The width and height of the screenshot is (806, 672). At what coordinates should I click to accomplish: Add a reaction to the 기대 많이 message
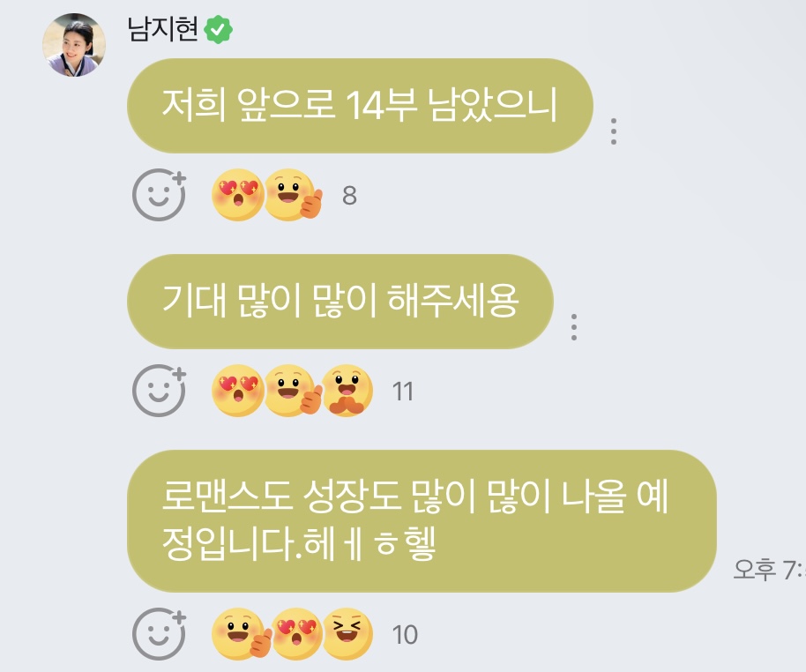[159, 391]
